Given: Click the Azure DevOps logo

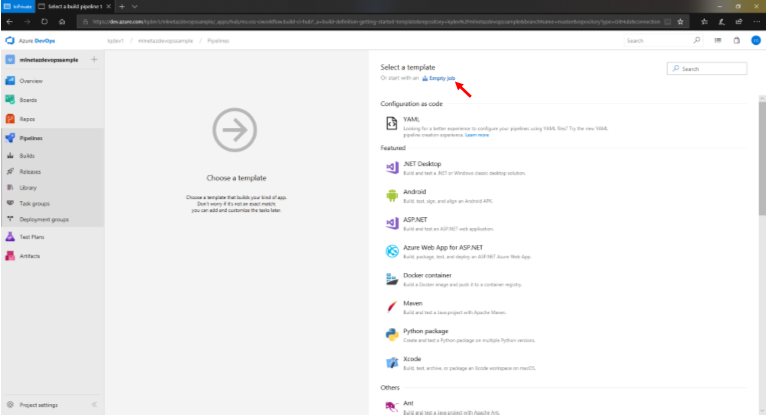Looking at the screenshot, I should click(10, 41).
